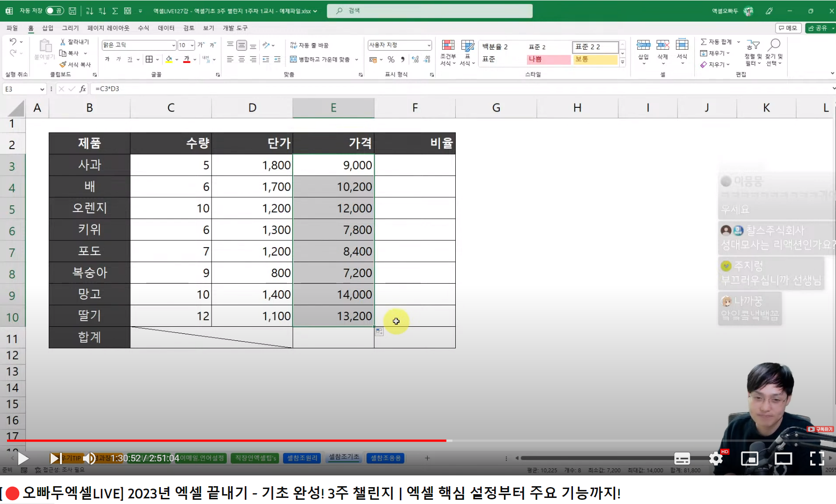Open the font name dropdown (맑은 고딕)

pyautogui.click(x=173, y=45)
